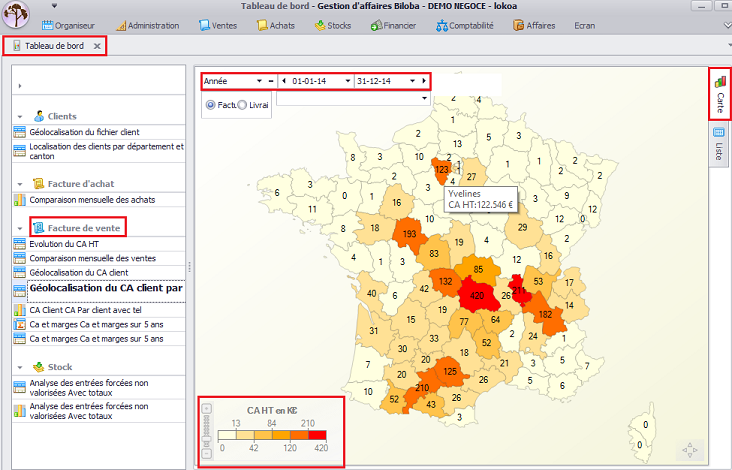Open Comparaison mensuelle des ventes report
The image size is (732, 470).
pos(92,258)
